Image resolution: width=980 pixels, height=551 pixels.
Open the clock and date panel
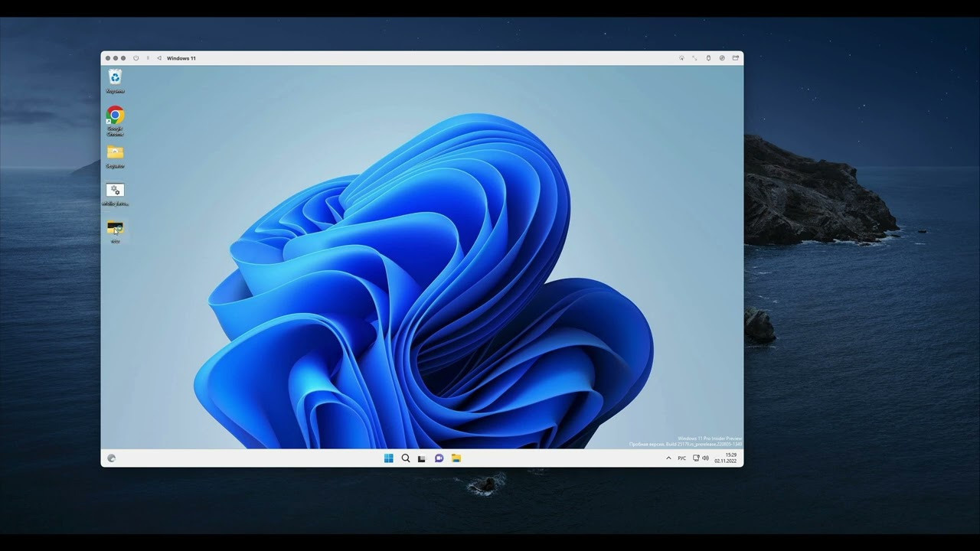pos(726,458)
